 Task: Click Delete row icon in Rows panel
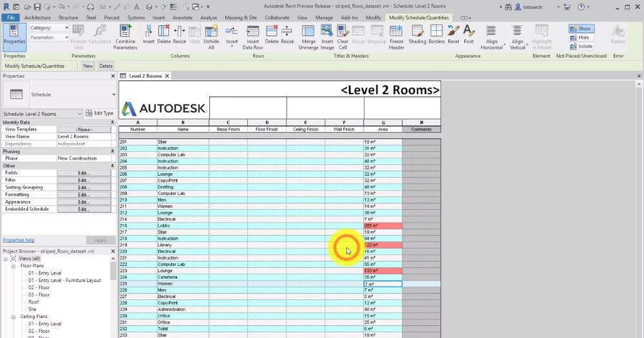pos(272,35)
